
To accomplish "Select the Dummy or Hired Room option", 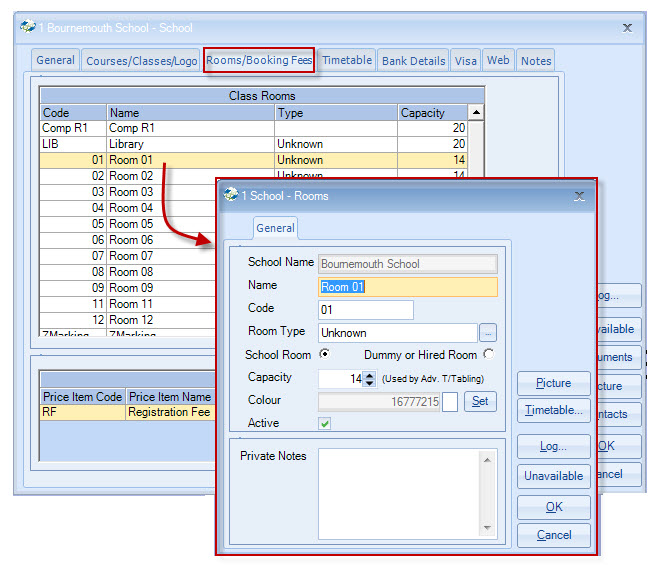I will click(488, 355).
